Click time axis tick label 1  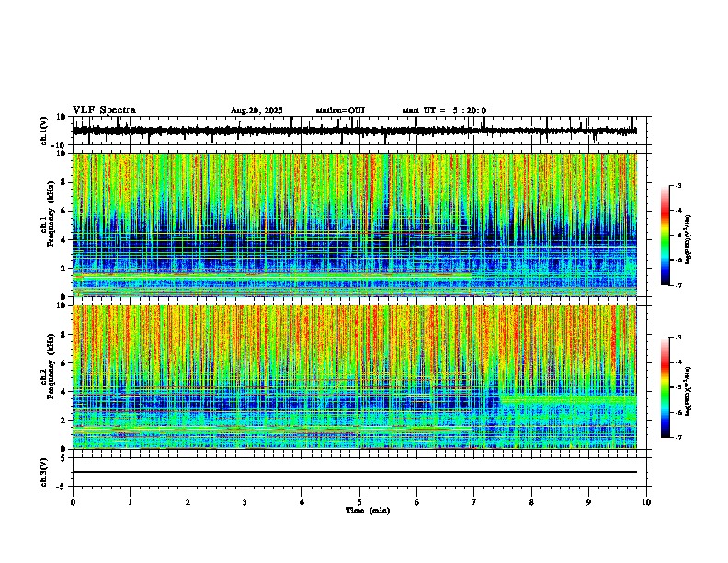[130, 502]
